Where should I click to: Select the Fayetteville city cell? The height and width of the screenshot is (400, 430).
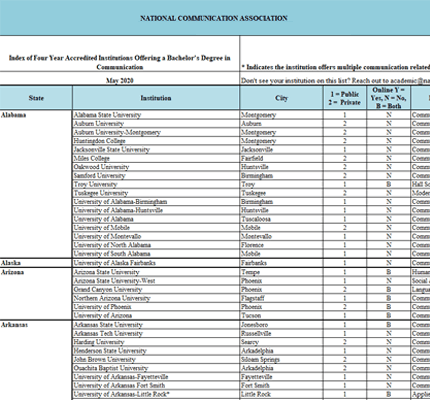[281, 377]
